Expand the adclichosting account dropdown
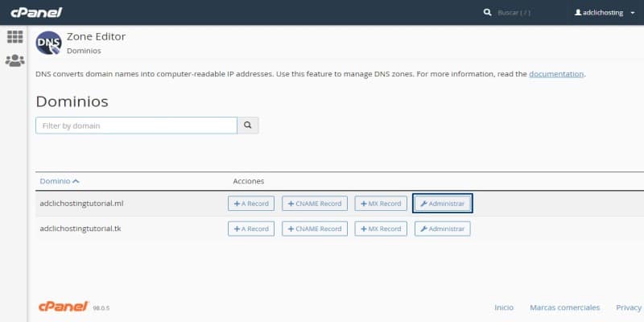The image size is (644, 322). pos(632,13)
